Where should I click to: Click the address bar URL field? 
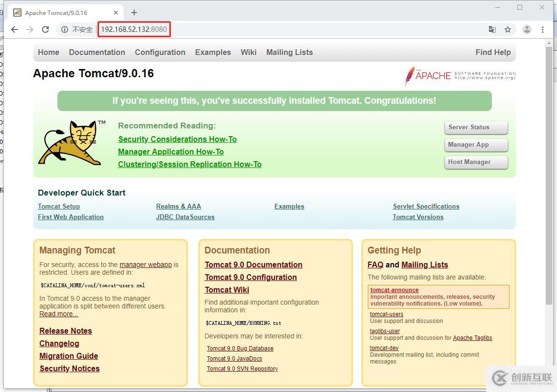click(x=290, y=29)
